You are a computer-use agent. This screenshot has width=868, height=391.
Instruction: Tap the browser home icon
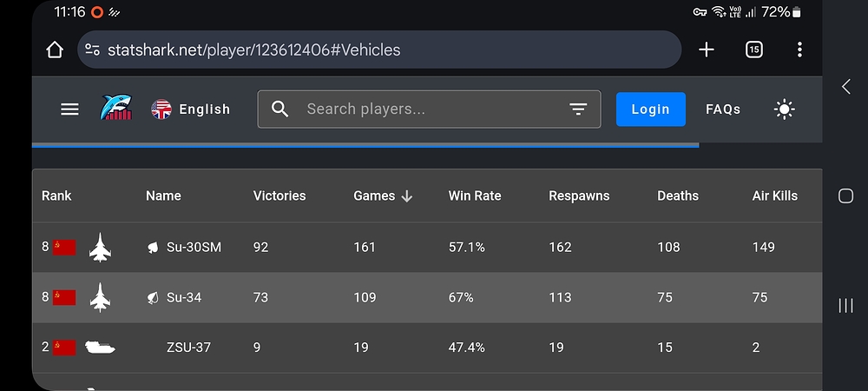tap(54, 50)
